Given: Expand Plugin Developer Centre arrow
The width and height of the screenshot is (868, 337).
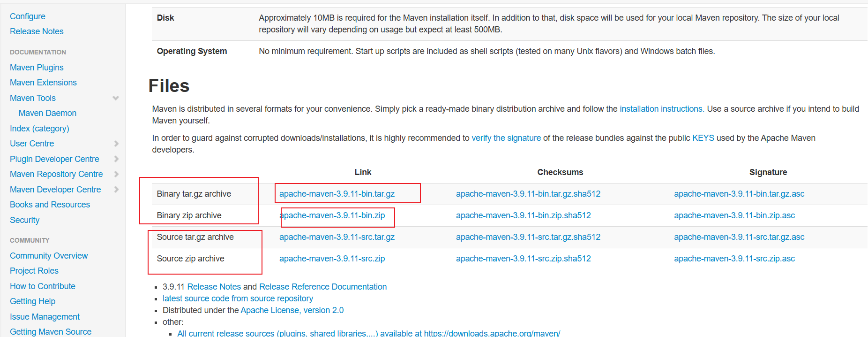Looking at the screenshot, I should (x=116, y=159).
